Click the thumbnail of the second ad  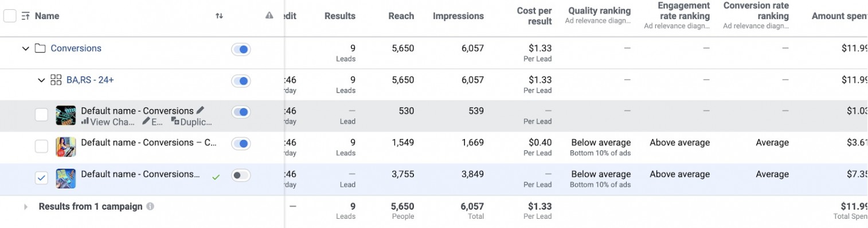pos(66,147)
